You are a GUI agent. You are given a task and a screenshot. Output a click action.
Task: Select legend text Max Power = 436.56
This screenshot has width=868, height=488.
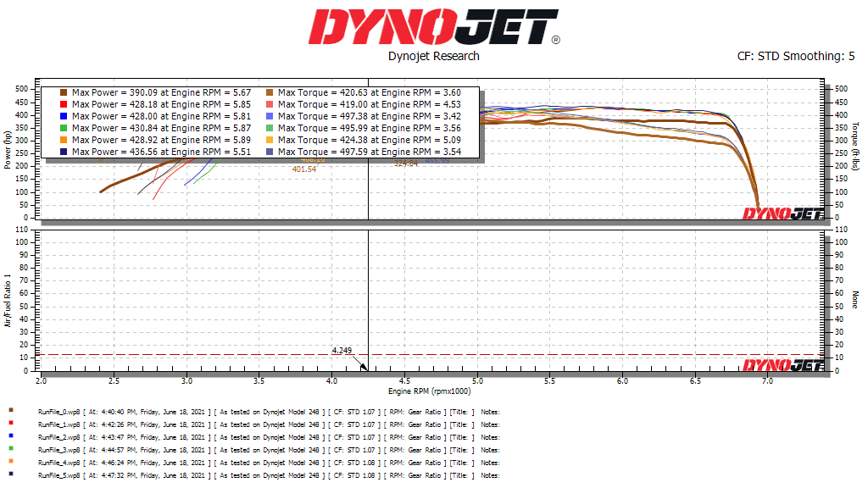[x=114, y=152]
